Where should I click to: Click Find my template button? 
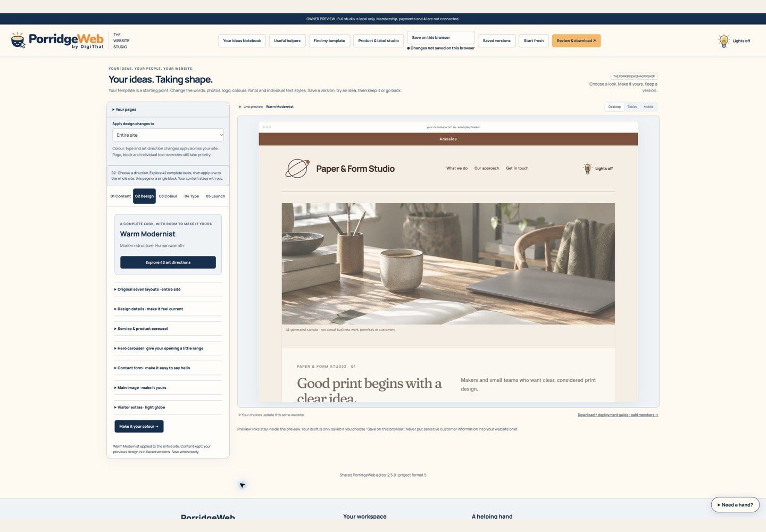pyautogui.click(x=329, y=41)
